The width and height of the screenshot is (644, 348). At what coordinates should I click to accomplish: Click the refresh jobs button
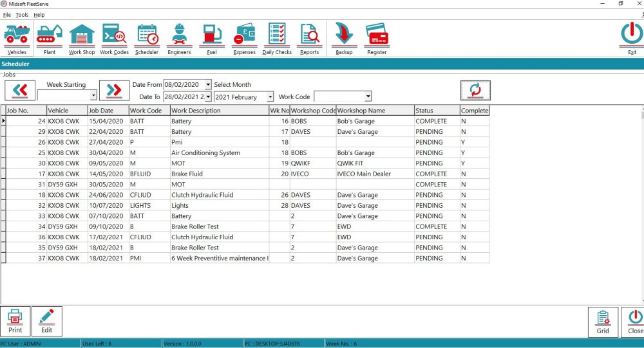coord(475,91)
